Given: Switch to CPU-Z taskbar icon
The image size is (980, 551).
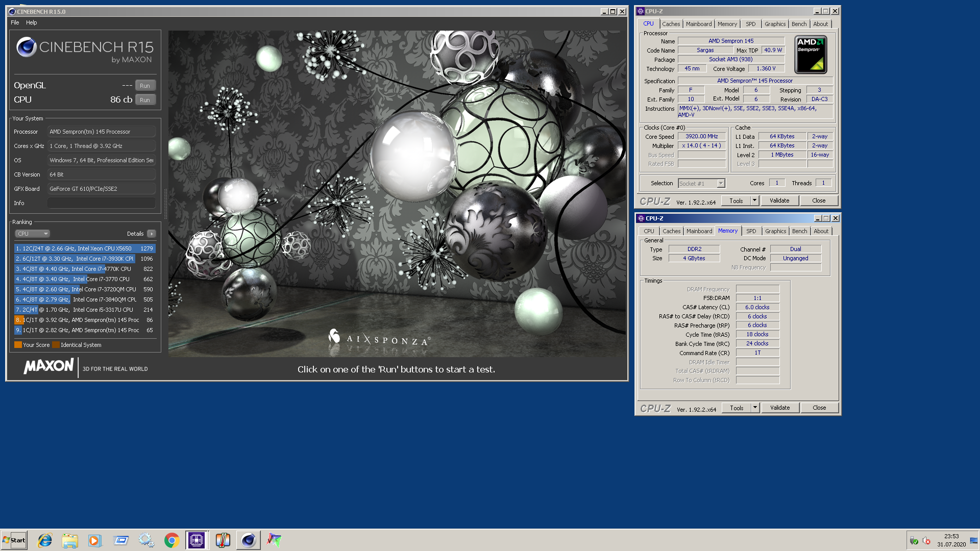Looking at the screenshot, I should 197,540.
